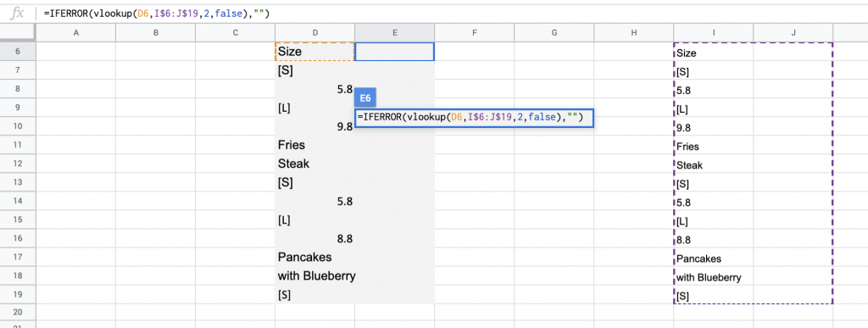Click cell D6 containing Size
The width and height of the screenshot is (868, 328).
[315, 52]
